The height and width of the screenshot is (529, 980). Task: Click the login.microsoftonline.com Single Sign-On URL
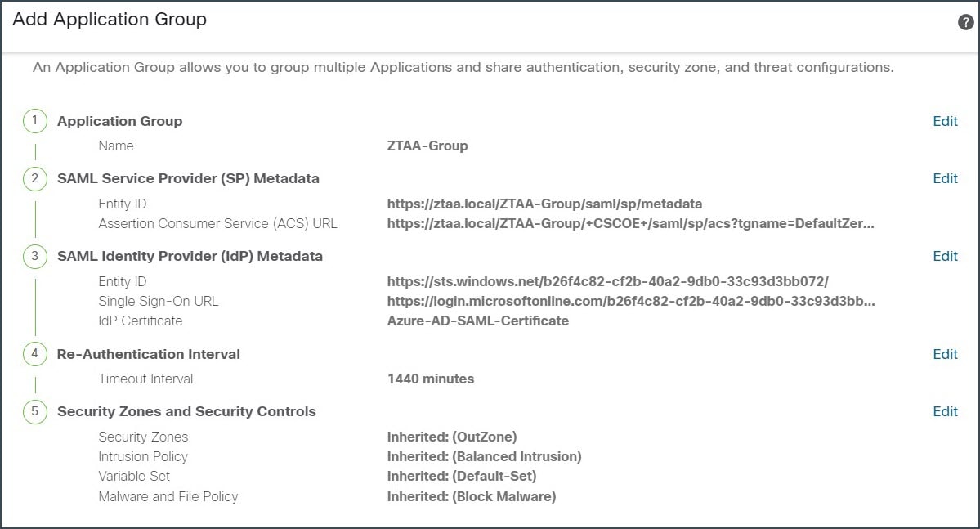631,301
